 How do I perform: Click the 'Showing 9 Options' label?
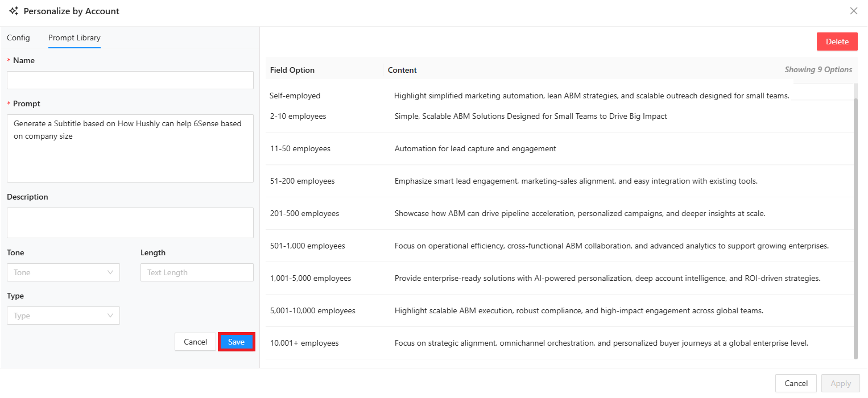819,69
